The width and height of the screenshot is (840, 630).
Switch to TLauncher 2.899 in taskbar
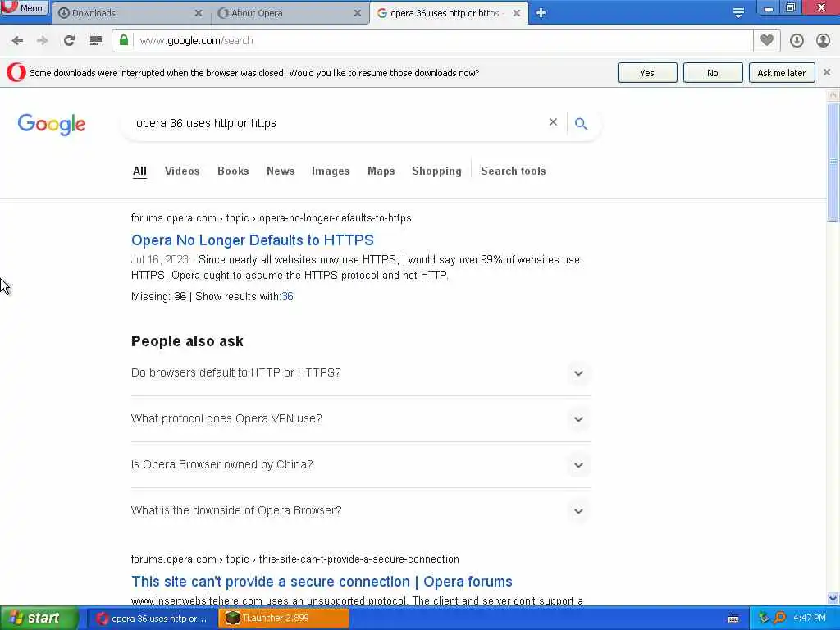(x=284, y=619)
